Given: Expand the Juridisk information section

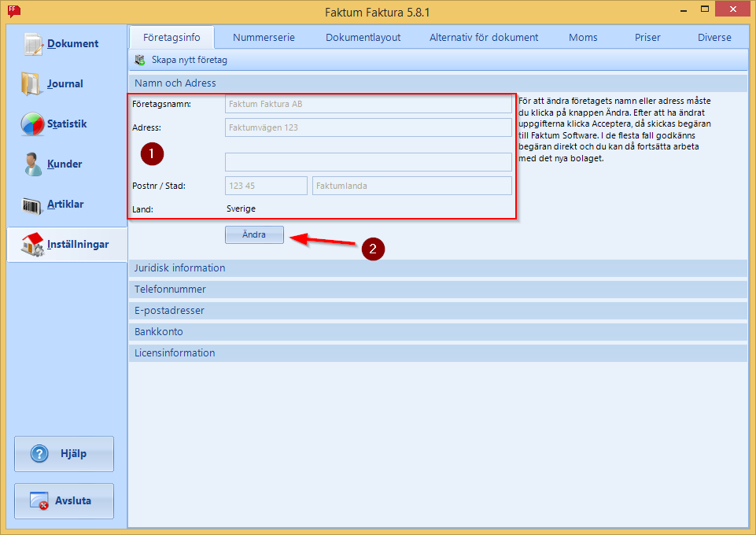Looking at the screenshot, I should click(438, 268).
